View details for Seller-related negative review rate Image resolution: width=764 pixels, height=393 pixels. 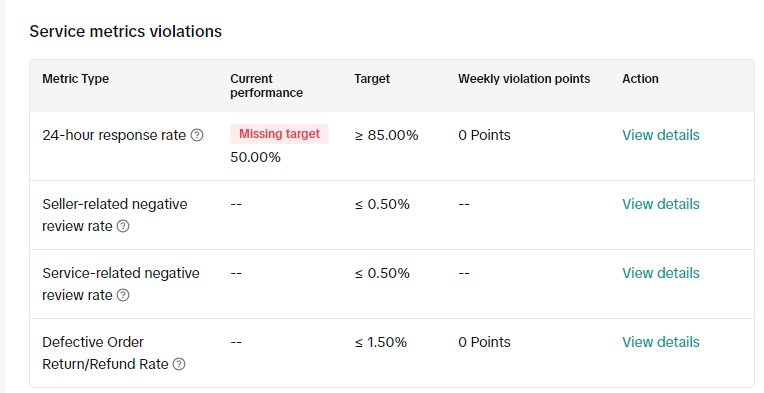tap(661, 204)
